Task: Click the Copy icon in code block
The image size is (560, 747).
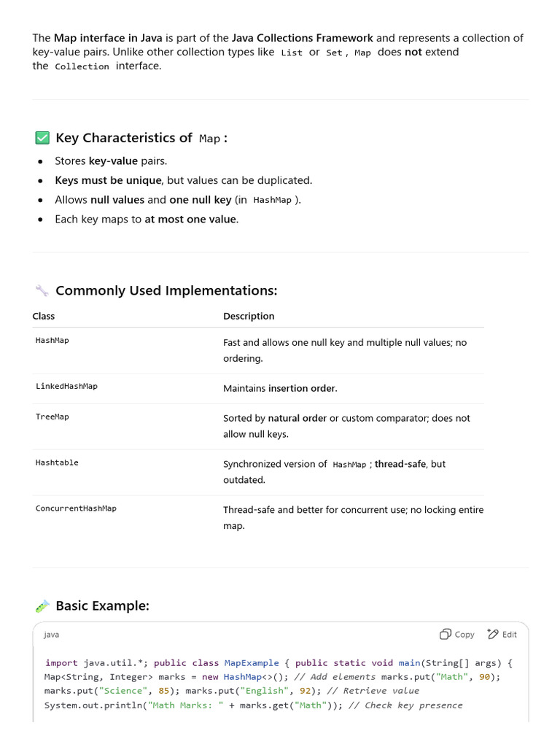Action: (446, 634)
